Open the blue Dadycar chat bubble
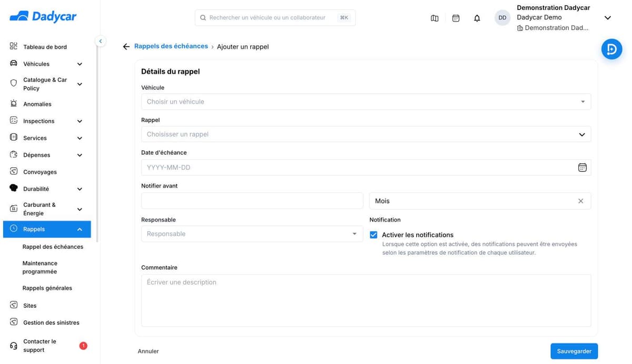 [x=612, y=49]
